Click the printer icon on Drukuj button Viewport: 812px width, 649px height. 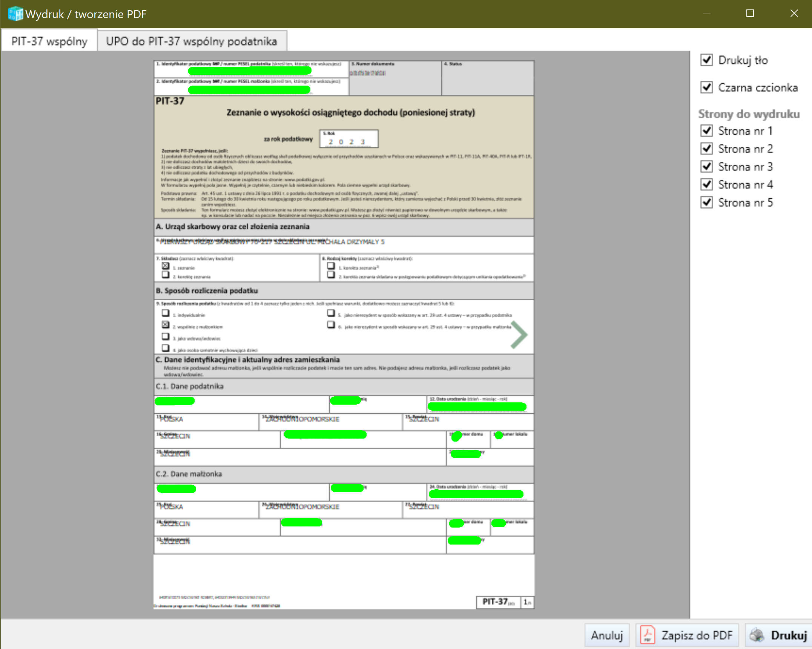pos(757,635)
